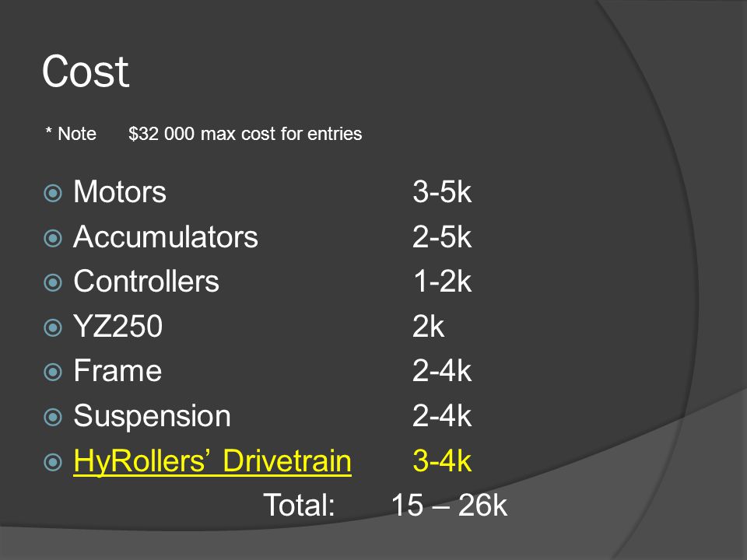Click the bullet icon beside HyRollers' Drivetrain

pyautogui.click(x=53, y=462)
